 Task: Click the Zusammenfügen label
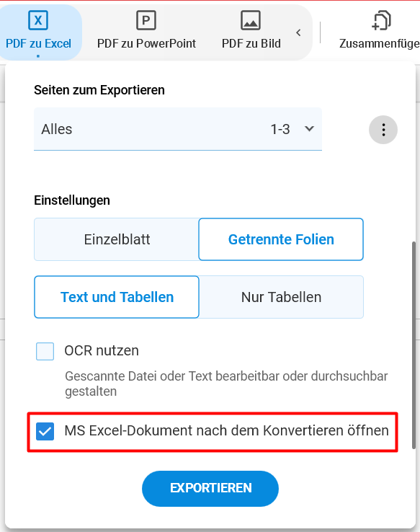(x=380, y=43)
